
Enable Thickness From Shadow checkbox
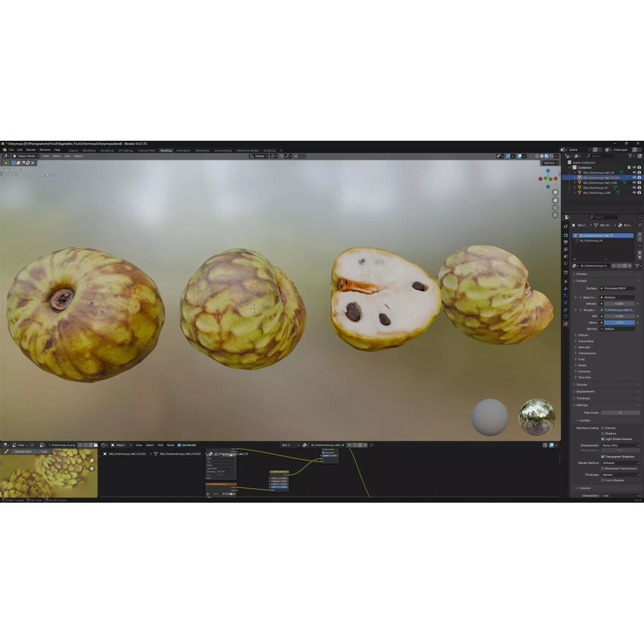click(602, 480)
